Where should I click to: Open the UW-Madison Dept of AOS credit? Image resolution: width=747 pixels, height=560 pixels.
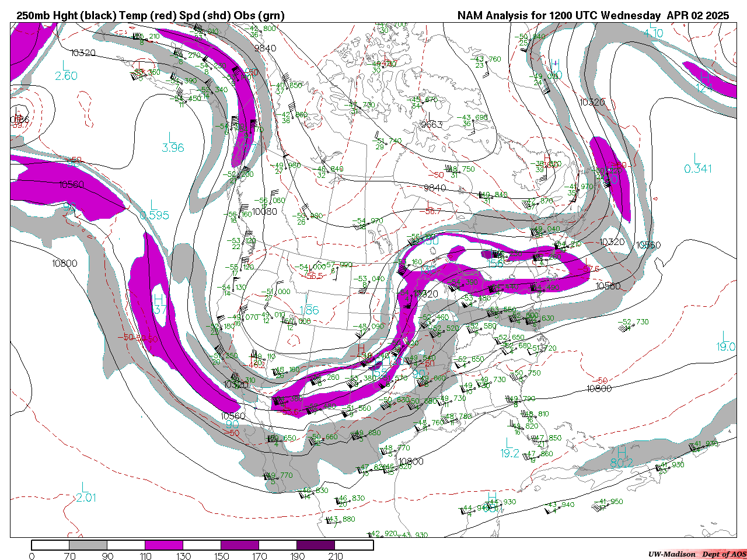click(x=697, y=554)
